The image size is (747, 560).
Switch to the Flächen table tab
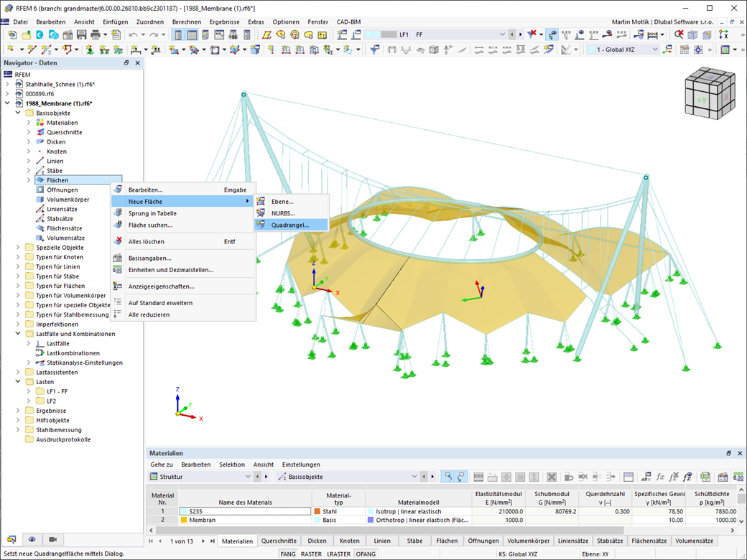447,541
